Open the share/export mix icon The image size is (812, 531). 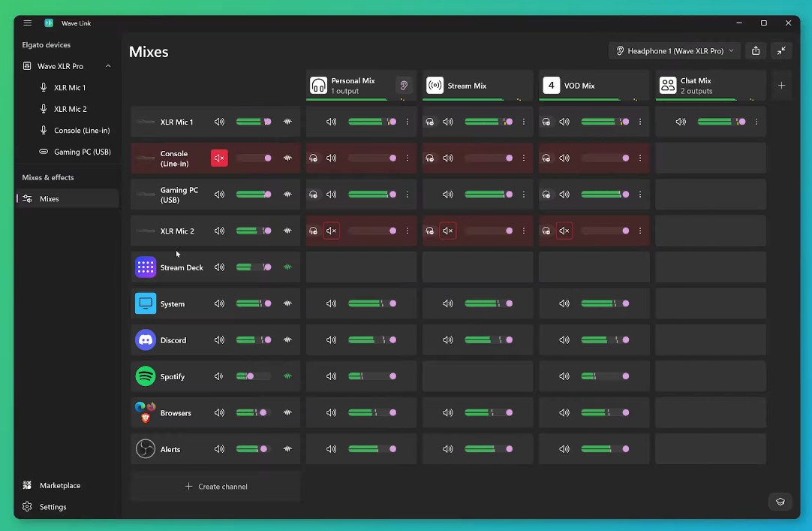(756, 51)
